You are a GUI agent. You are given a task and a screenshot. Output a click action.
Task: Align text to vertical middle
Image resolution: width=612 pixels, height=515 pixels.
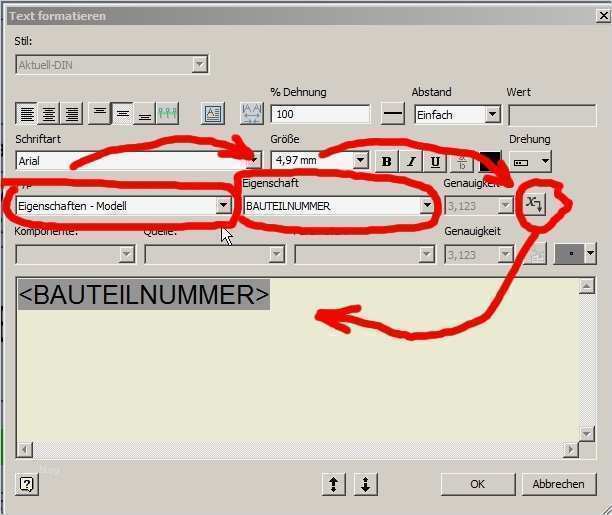tap(122, 114)
